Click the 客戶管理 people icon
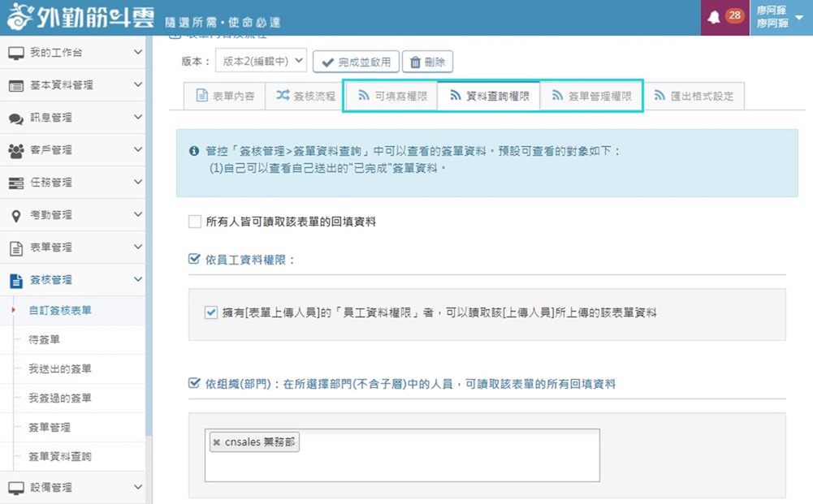This screenshot has height=504, width=813. pyautogui.click(x=16, y=150)
